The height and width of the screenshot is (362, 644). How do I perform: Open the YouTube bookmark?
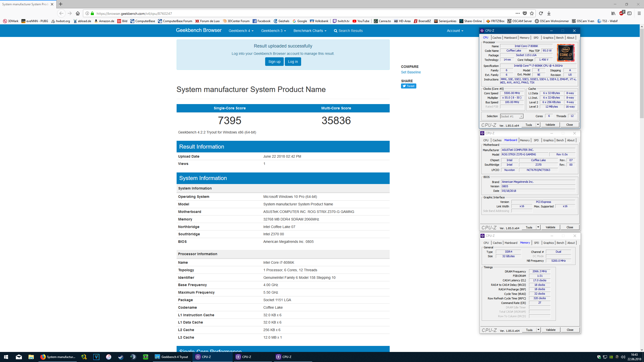point(361,21)
